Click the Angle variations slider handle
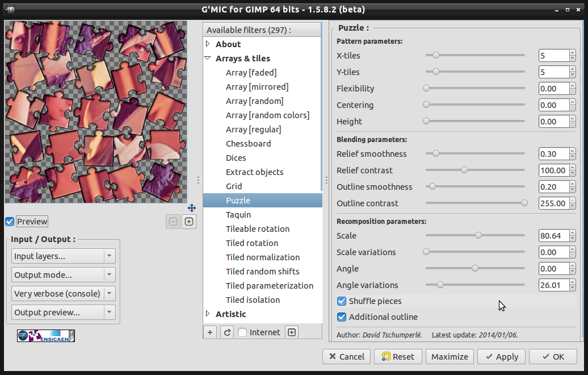The width and height of the screenshot is (588, 375). pyautogui.click(x=440, y=285)
